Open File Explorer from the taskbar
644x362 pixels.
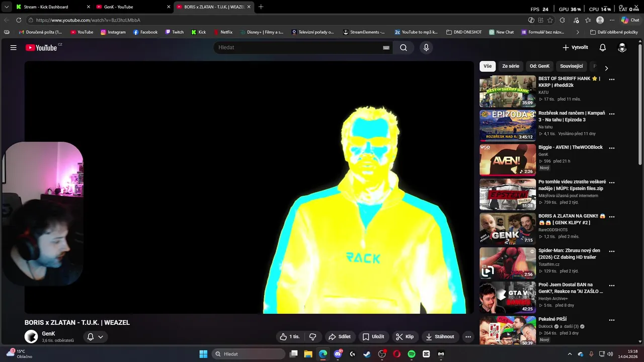[308, 354]
